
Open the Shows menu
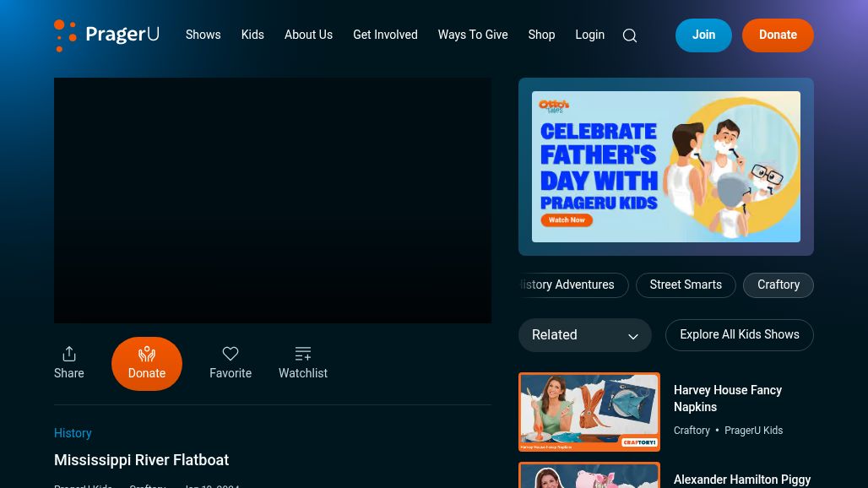click(x=203, y=35)
